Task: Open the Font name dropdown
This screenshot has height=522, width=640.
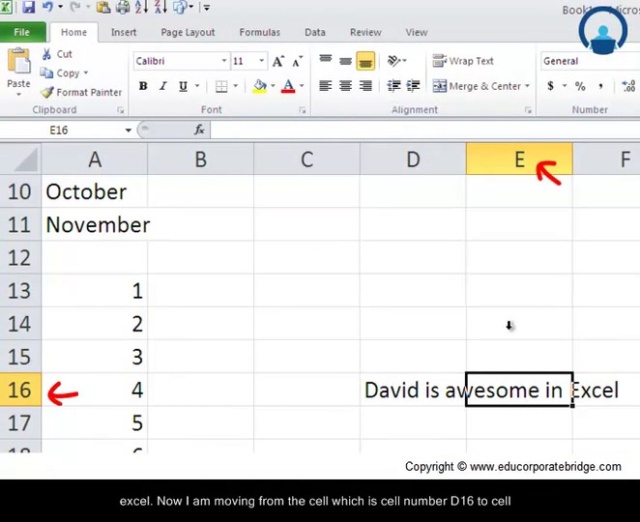Action: click(x=224, y=61)
